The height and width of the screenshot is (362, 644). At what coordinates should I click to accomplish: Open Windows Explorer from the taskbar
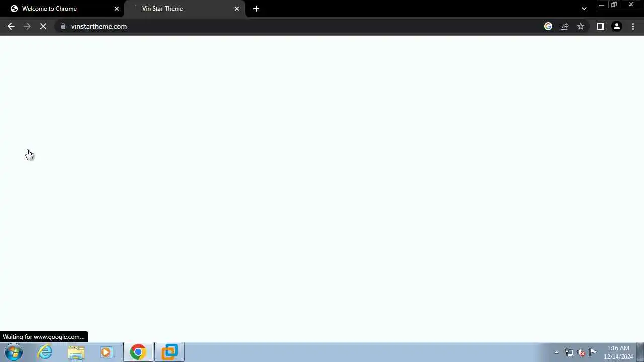click(76, 352)
